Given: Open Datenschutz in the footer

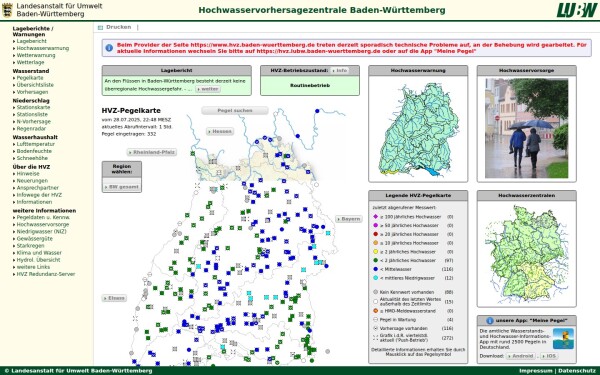Looking at the screenshot, I should 577,371.
